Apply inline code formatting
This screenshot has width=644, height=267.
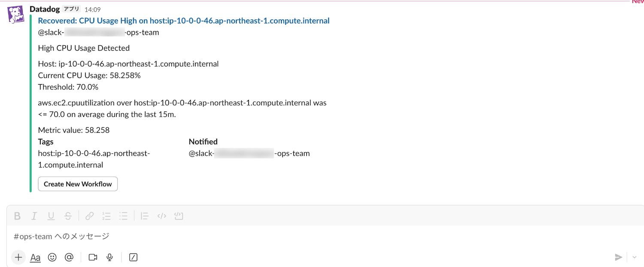[162, 216]
